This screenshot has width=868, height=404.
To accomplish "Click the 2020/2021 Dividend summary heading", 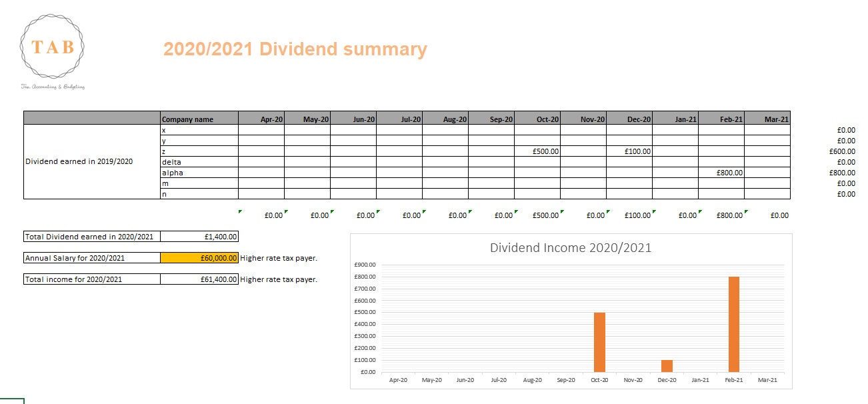I will point(295,49).
